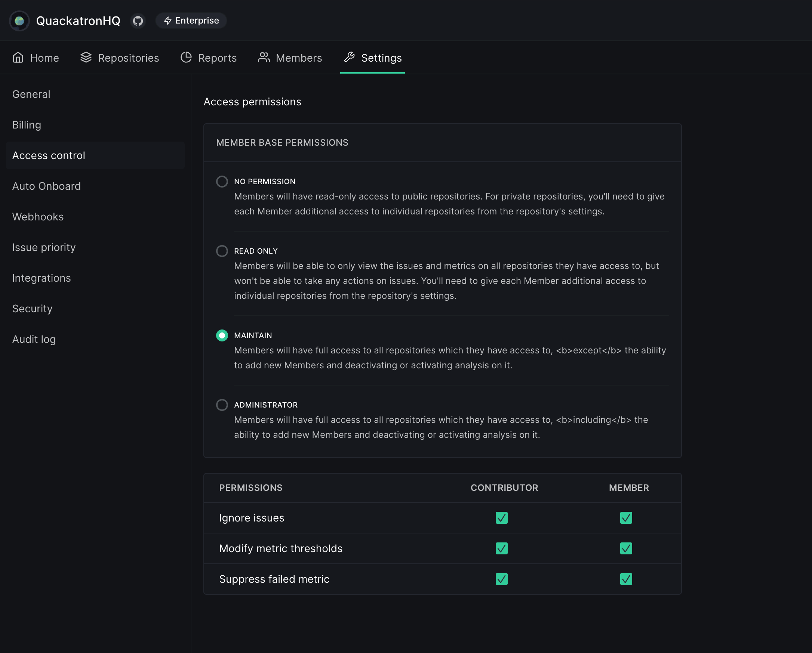Disable Suppress failed metric for Contributor

click(501, 579)
